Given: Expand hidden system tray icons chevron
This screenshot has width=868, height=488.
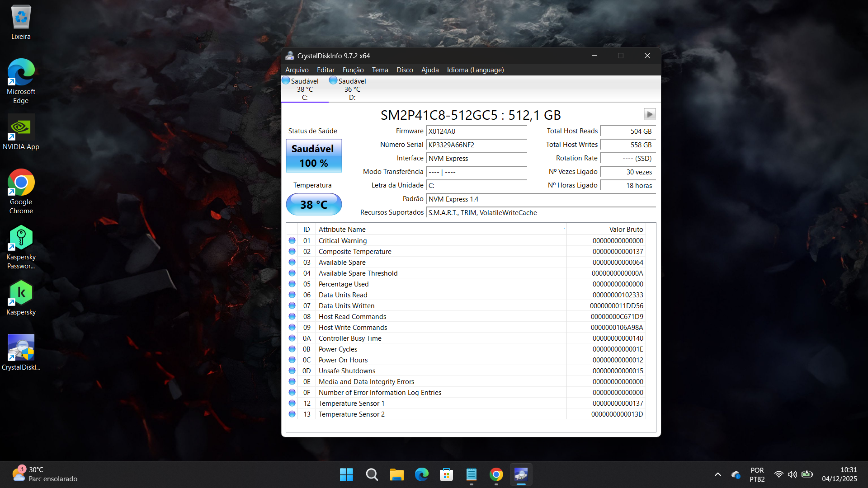Looking at the screenshot, I should click(x=717, y=474).
